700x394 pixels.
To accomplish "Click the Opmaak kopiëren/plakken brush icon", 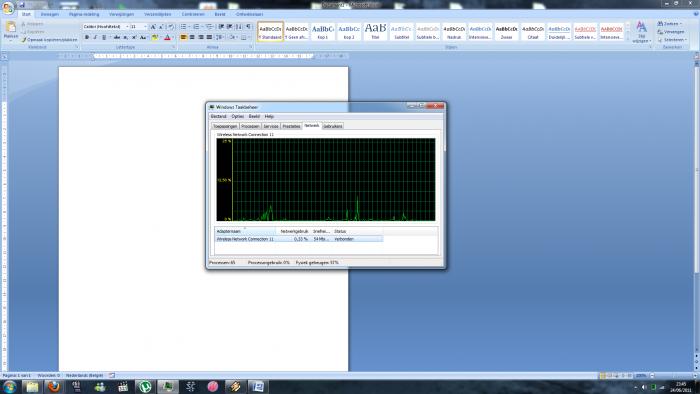I will tap(24, 40).
